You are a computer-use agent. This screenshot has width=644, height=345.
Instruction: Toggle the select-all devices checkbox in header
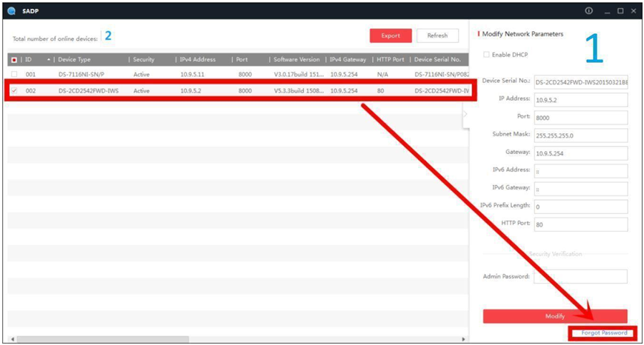click(x=14, y=59)
